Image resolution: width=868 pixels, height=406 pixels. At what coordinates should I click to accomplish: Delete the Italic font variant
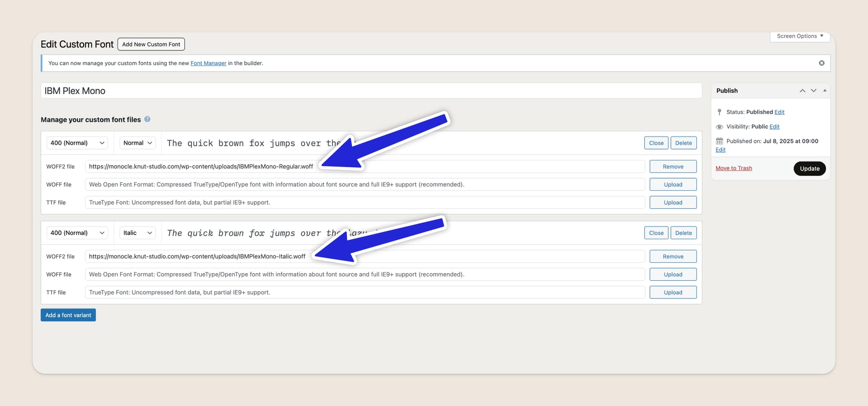click(x=684, y=233)
